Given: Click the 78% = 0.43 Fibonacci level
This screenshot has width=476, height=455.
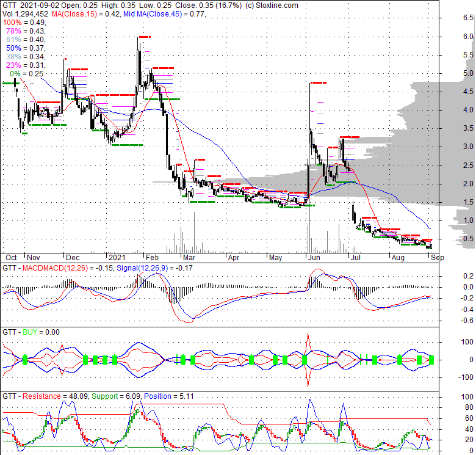Looking at the screenshot, I should coord(26,31).
